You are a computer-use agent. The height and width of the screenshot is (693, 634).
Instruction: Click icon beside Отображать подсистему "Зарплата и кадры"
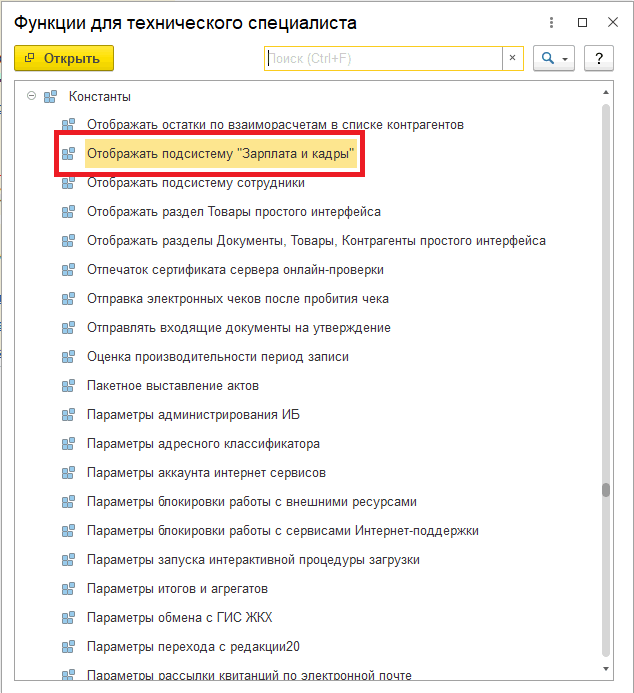pos(68,153)
